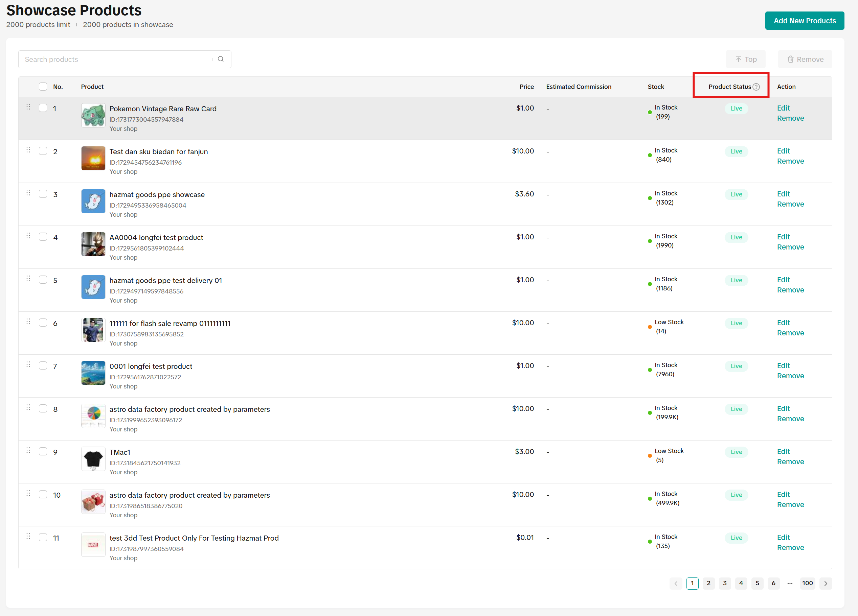
Task: Click the search magnifier icon
Action: click(221, 59)
